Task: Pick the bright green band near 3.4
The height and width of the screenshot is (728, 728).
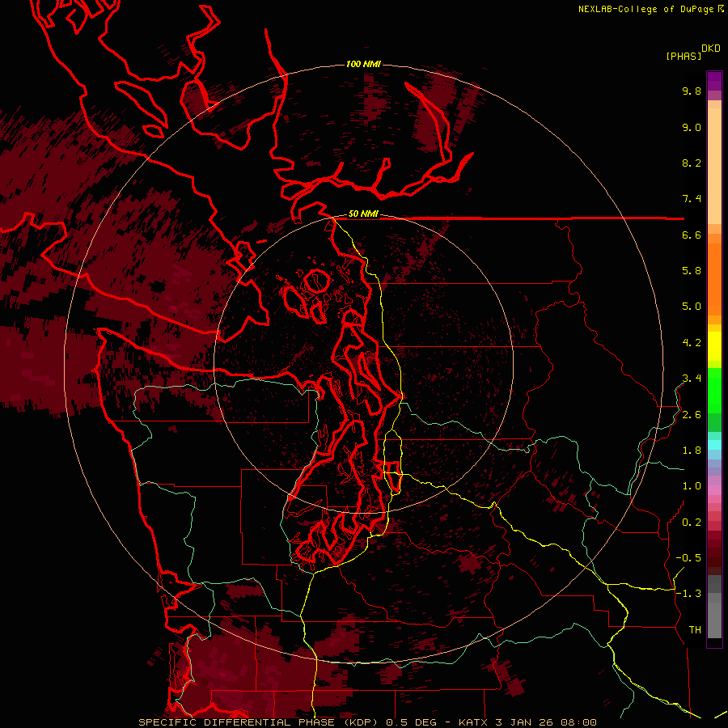Action: 714,391
